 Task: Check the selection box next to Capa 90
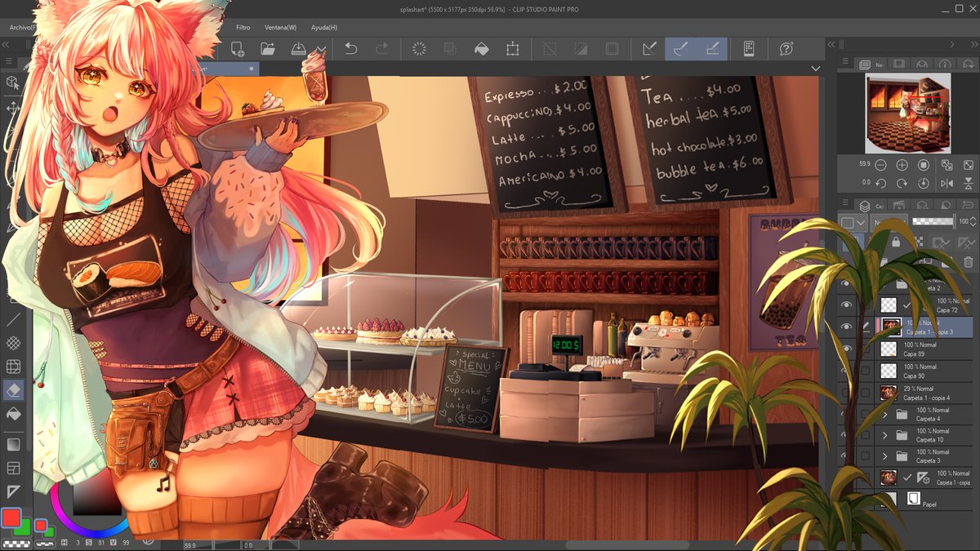pyautogui.click(x=864, y=371)
